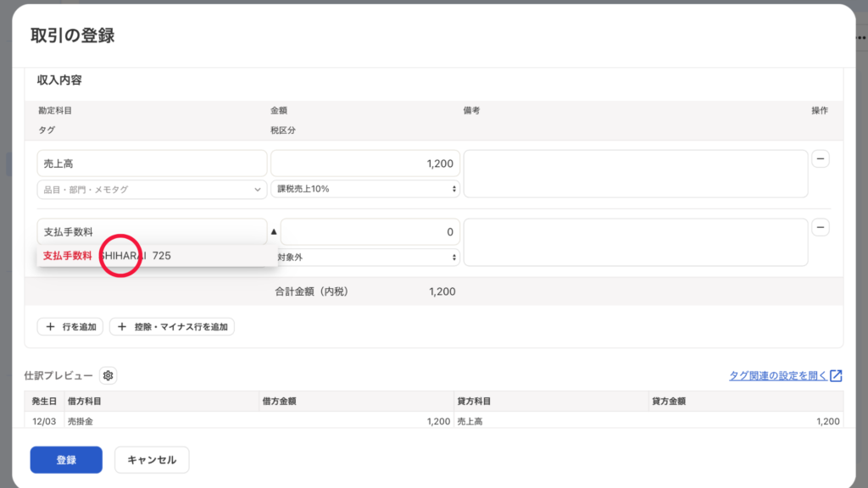Open the 対象外 tax category dropdown
This screenshot has width=868, height=488.
(x=365, y=257)
